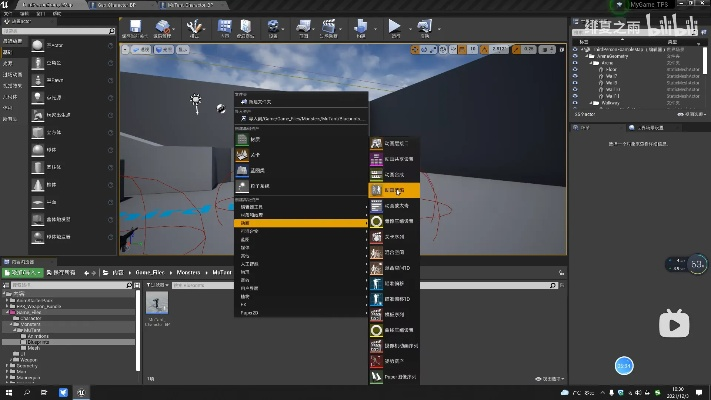Open viewport options dropdown arrow
The width and height of the screenshot is (711, 400).
click(x=125, y=49)
